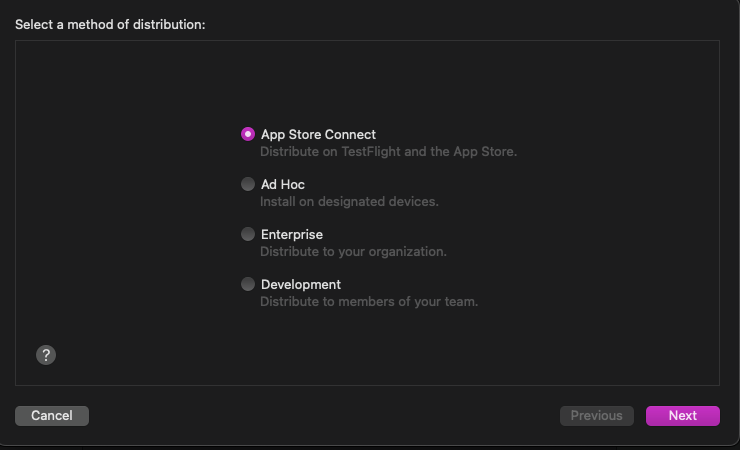Click the TestFlight and App Store description
Image resolution: width=740 pixels, height=450 pixels.
(x=388, y=152)
